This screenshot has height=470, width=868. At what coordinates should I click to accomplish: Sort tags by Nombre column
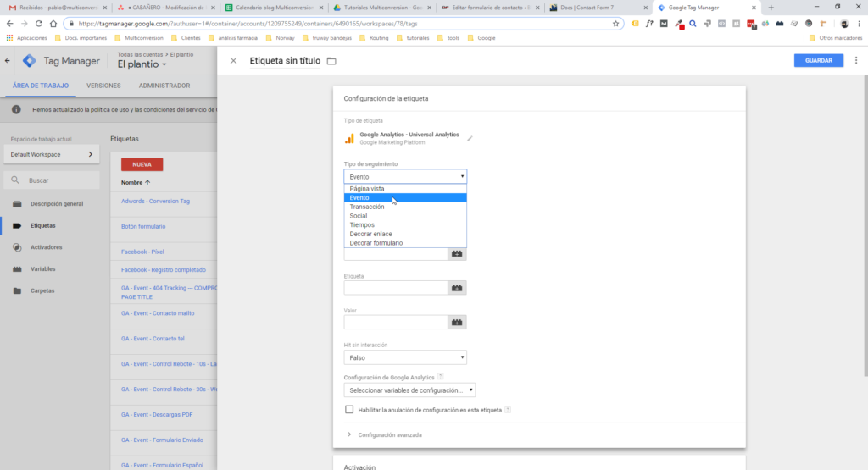click(x=136, y=182)
